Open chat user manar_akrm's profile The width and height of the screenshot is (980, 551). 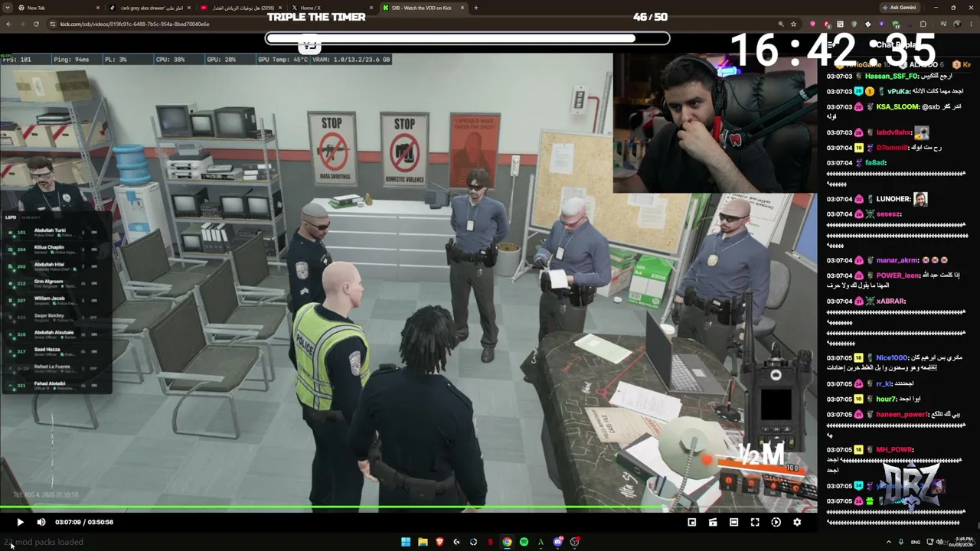(897, 260)
